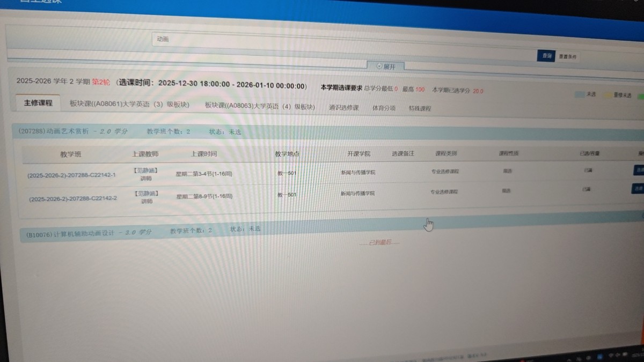This screenshot has height=362, width=644.
Task: Switch to the 通识选修课 tab
Action: pos(343,107)
